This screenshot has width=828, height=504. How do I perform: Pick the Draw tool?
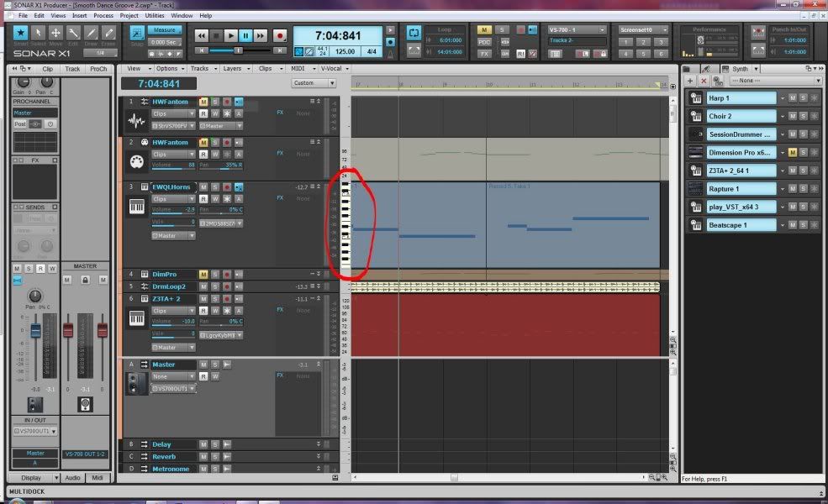[x=92, y=34]
